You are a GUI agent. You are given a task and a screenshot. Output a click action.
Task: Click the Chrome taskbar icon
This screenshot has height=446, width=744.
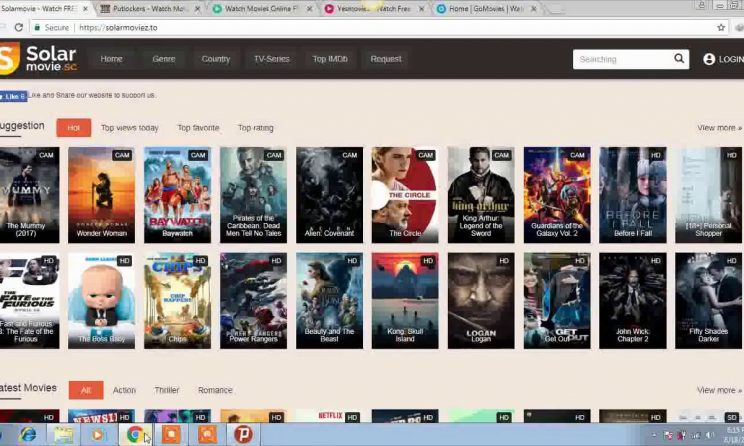pyautogui.click(x=135, y=434)
